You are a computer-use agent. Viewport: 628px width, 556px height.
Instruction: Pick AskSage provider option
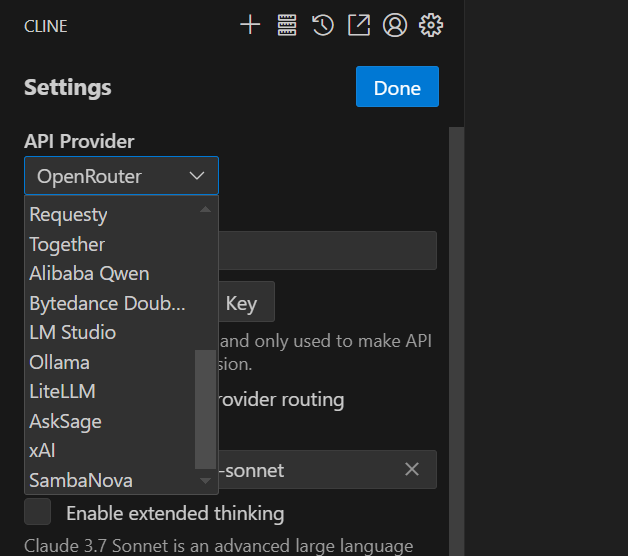coord(110,421)
